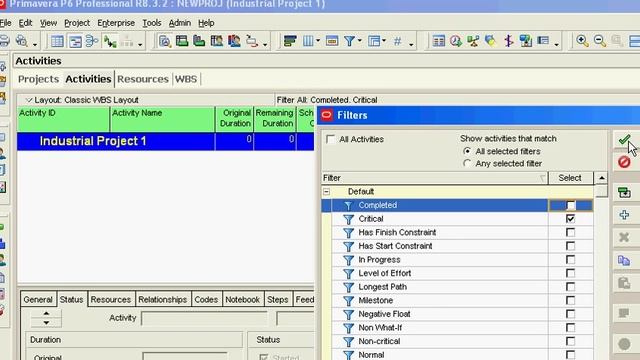Screen dimensions: 640x360
Task: Click the activity stepper up arrow
Action: coord(46,313)
